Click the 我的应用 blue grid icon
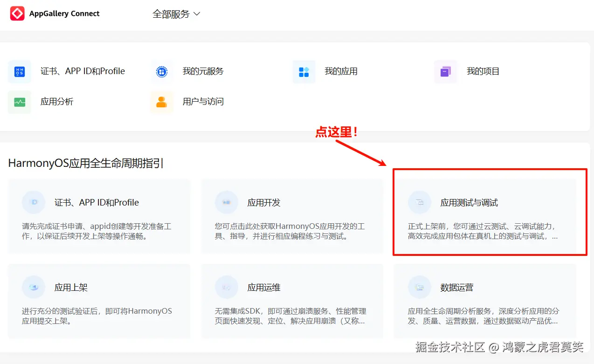 (x=304, y=72)
